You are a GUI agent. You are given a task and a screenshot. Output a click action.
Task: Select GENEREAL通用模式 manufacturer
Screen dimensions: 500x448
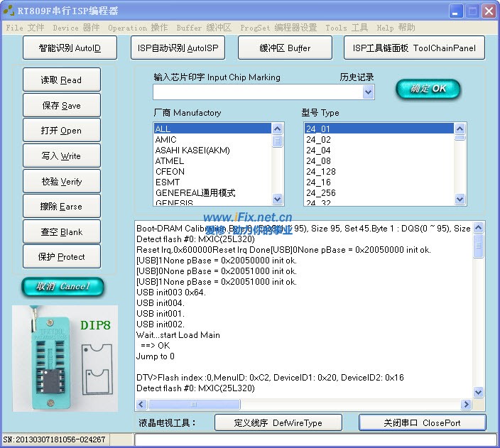212,192
